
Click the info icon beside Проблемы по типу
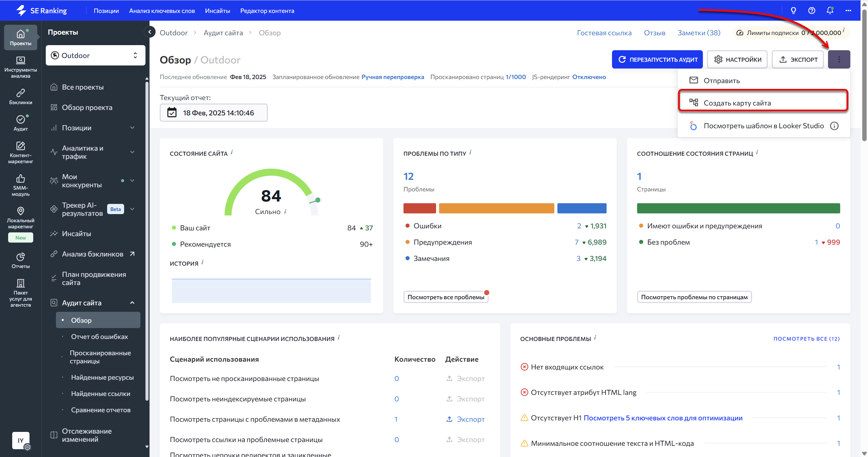(471, 152)
